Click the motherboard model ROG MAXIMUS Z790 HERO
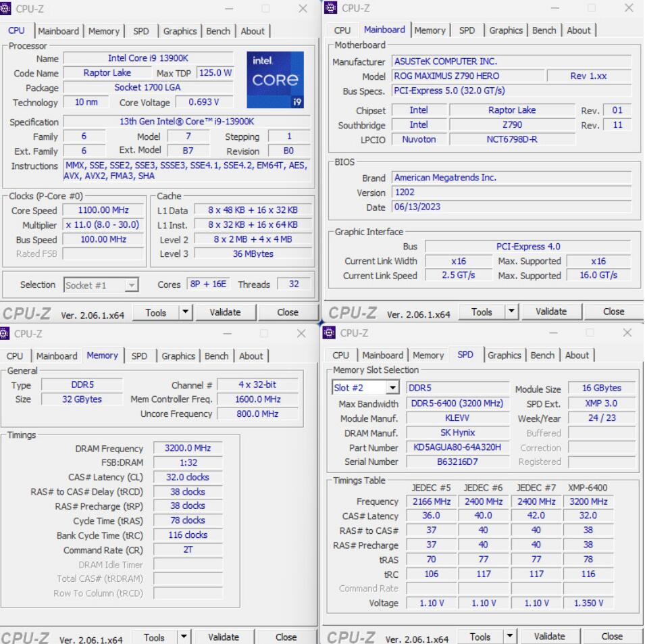 coord(467,76)
